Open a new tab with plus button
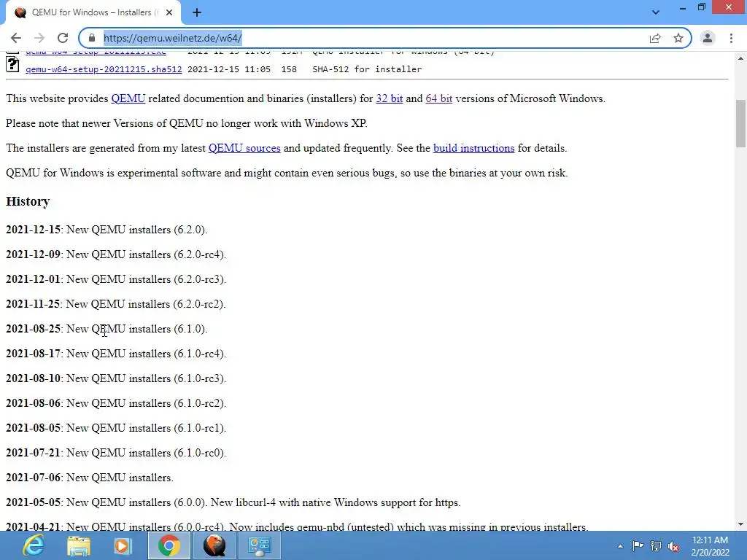This screenshot has height=560, width=747. tap(197, 12)
